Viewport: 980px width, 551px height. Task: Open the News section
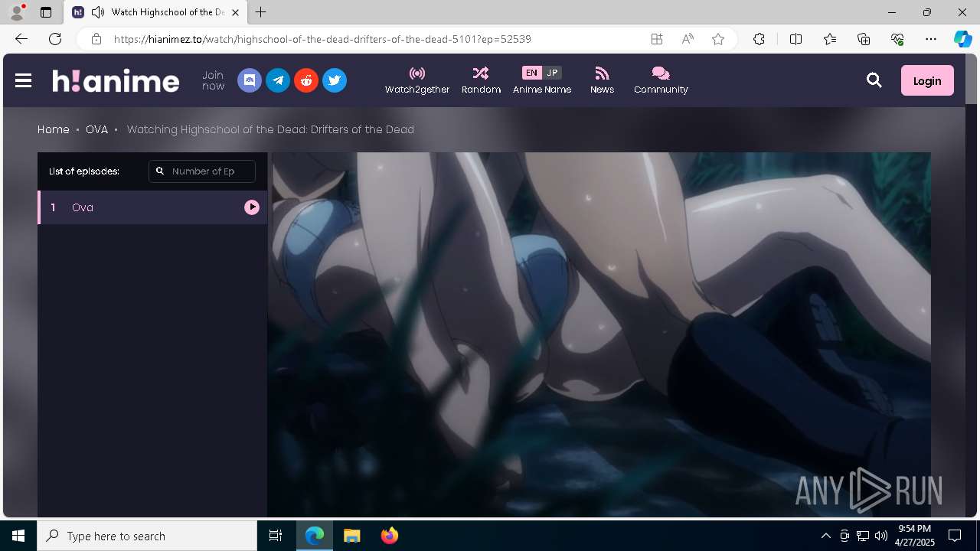click(x=602, y=80)
